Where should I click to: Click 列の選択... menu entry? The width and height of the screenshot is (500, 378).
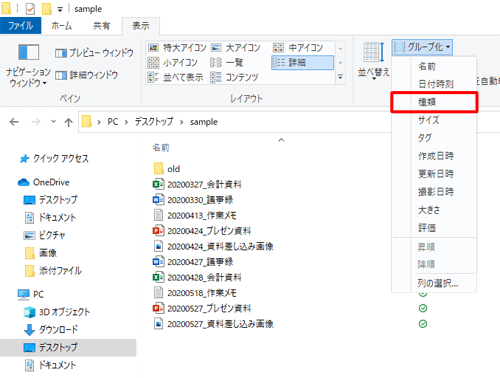pos(434,283)
